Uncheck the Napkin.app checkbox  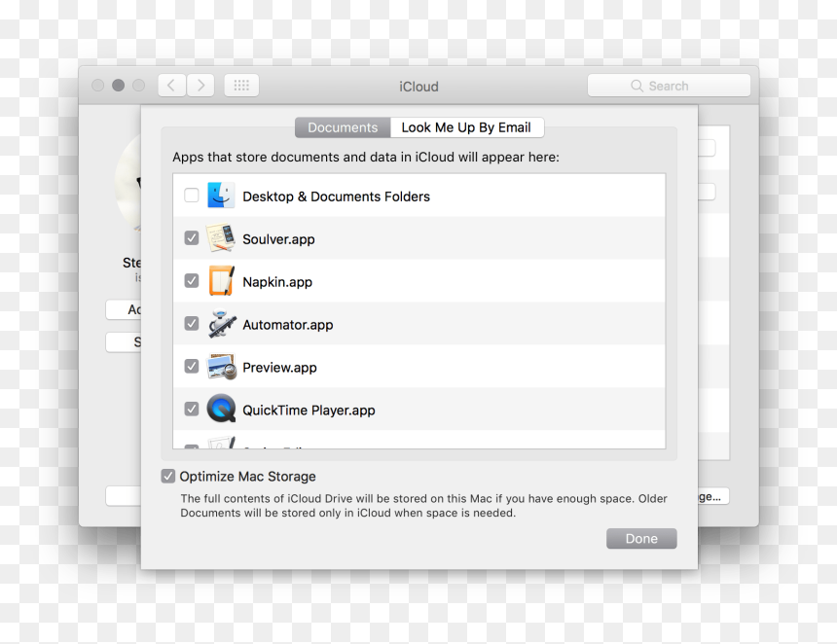click(x=191, y=280)
